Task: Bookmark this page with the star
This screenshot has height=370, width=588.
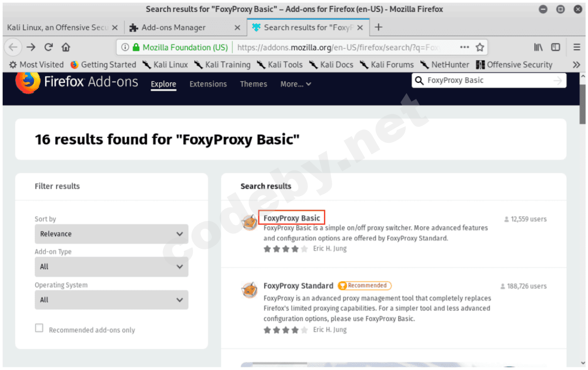Action: [480, 47]
